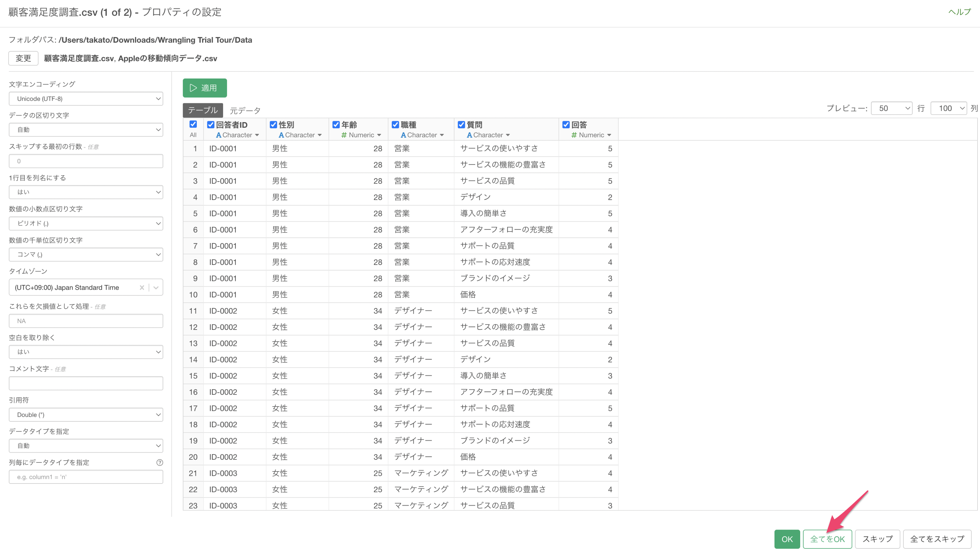
Task: Uncheck the 年齢 column checkbox
Action: (x=336, y=125)
